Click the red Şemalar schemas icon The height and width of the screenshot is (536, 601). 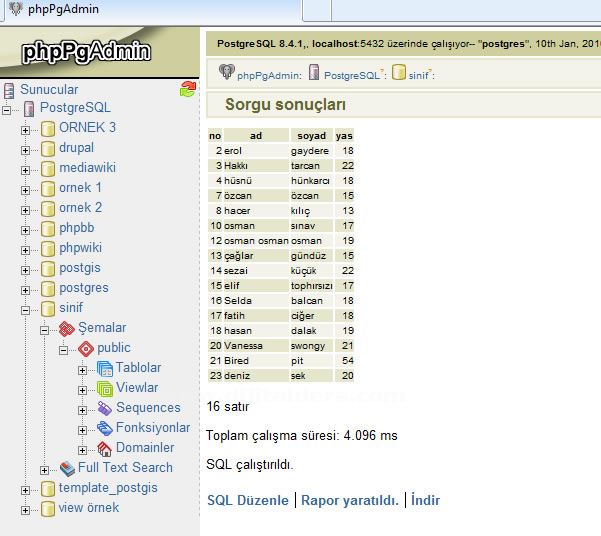tap(67, 329)
